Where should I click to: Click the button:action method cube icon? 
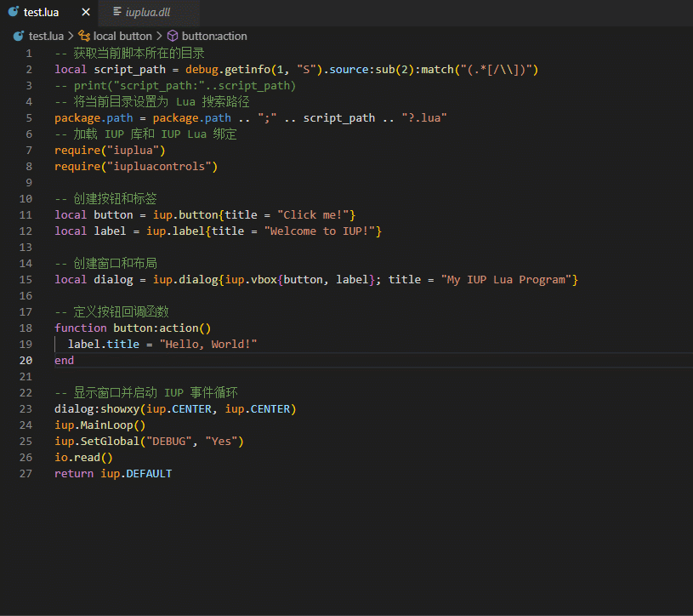tap(173, 36)
